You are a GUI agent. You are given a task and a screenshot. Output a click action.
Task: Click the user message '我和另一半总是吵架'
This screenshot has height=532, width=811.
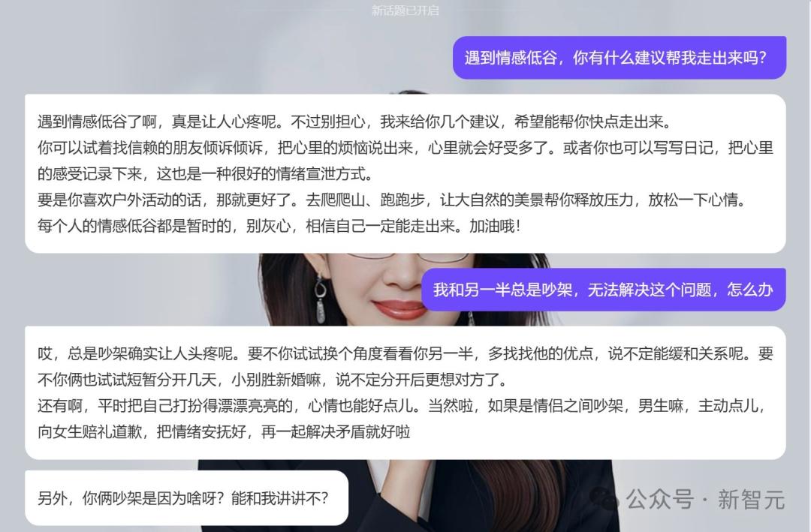pos(604,290)
